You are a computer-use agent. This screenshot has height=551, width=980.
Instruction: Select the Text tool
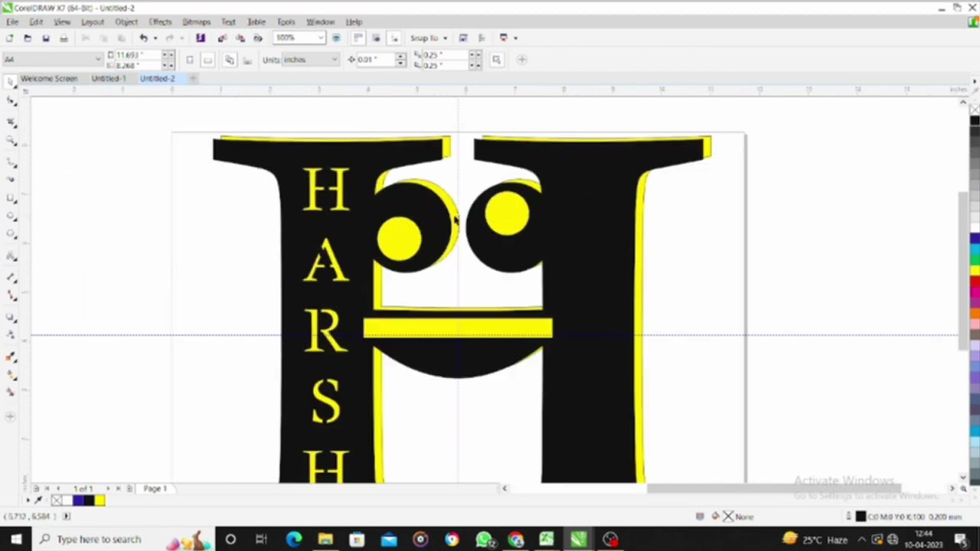click(x=11, y=256)
